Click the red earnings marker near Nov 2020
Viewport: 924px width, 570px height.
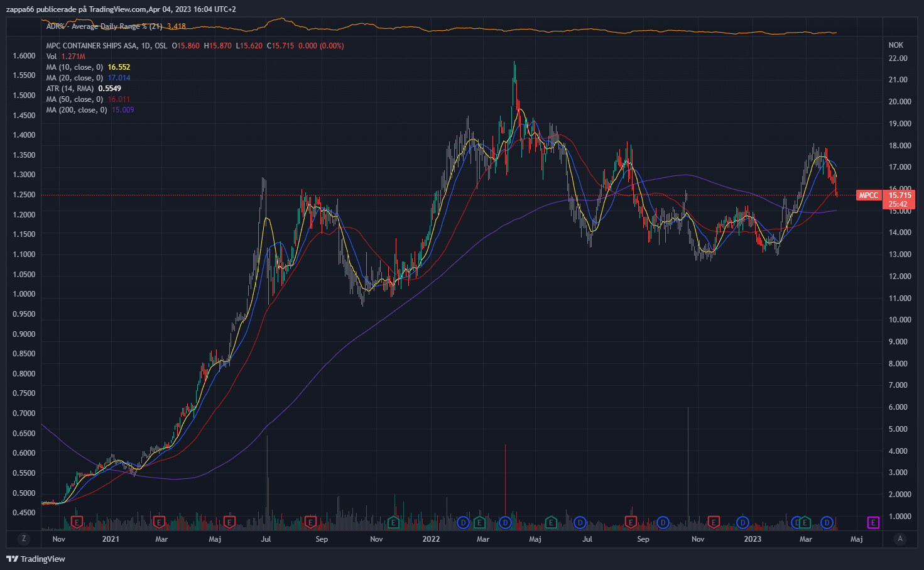(x=77, y=522)
